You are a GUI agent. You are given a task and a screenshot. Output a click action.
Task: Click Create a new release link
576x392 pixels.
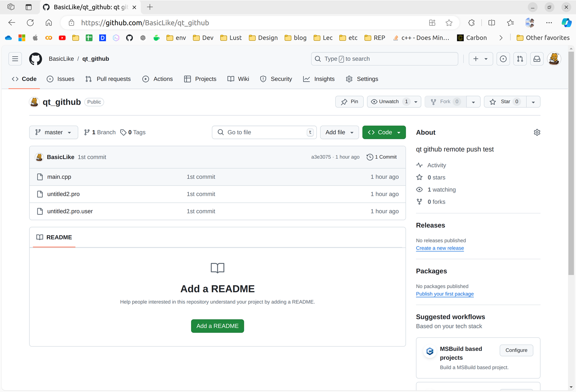(x=440, y=248)
